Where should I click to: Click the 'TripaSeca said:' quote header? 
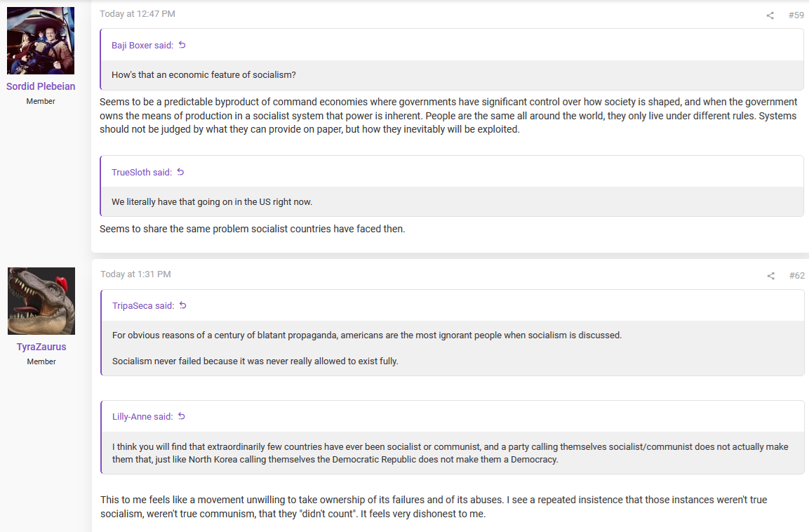coord(143,306)
